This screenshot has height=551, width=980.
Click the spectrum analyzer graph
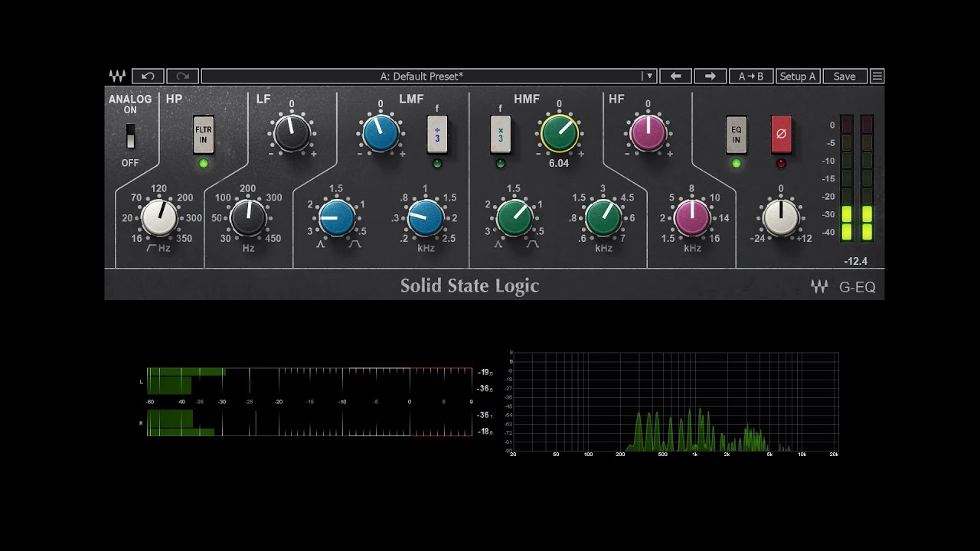[x=675, y=402]
